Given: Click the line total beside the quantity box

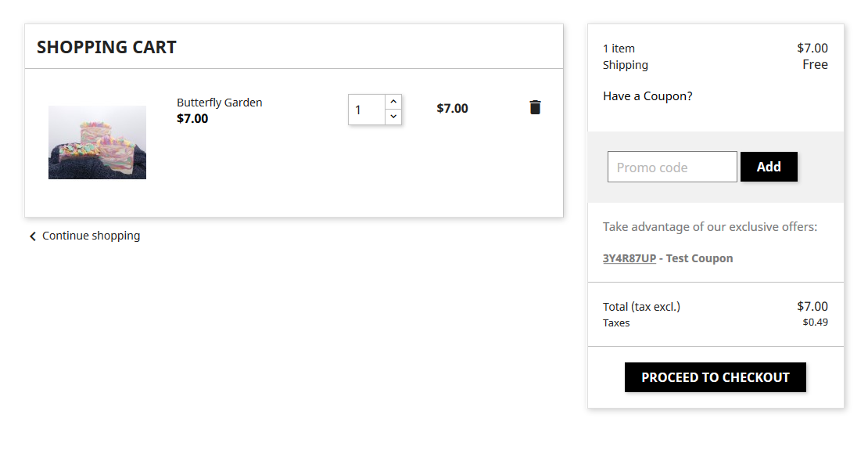Looking at the screenshot, I should pyautogui.click(x=452, y=109).
